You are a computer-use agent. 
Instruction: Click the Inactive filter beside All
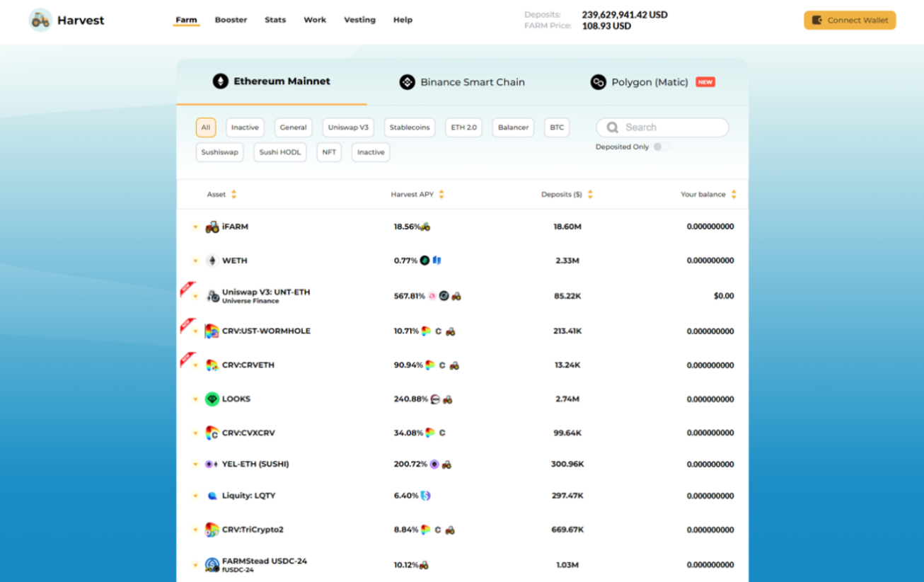pyautogui.click(x=245, y=127)
